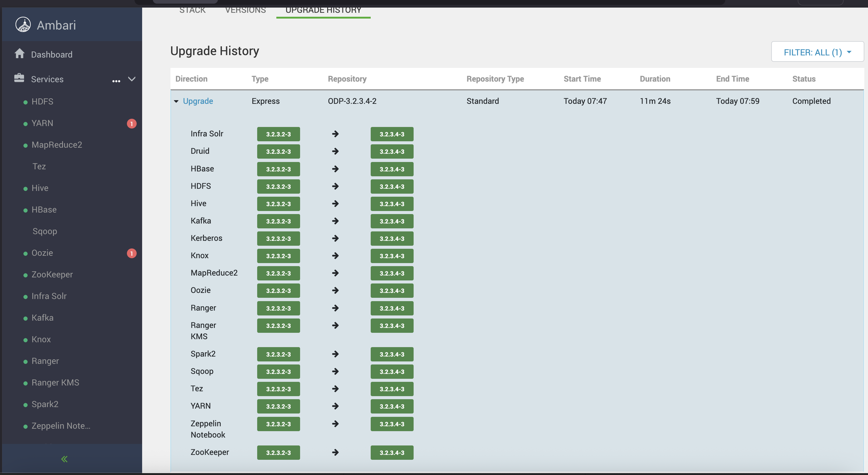This screenshot has height=475, width=868.
Task: Collapse the Services list chevron
Action: click(132, 79)
